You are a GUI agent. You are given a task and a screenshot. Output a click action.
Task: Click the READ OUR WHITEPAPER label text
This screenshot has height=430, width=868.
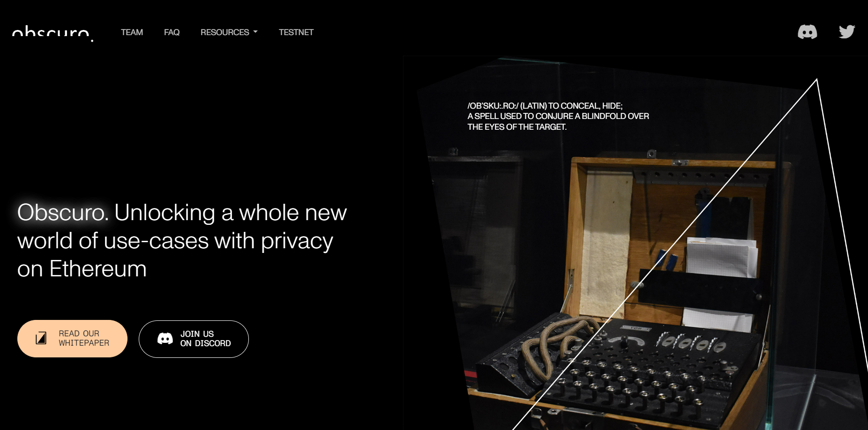[84, 338]
